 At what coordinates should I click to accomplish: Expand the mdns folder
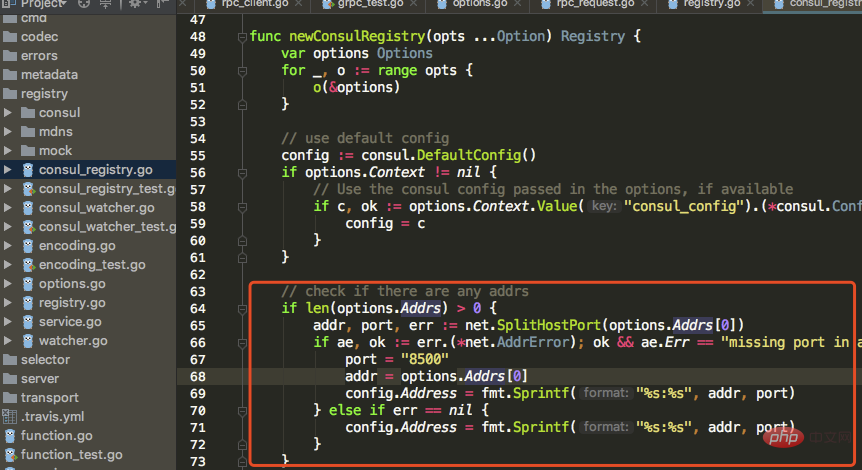coord(8,132)
